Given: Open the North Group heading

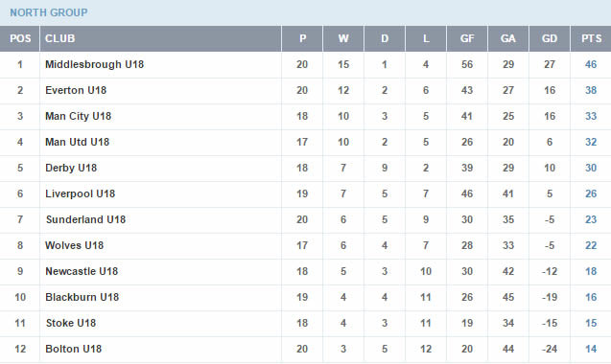Looking at the screenshot, I should click(49, 12).
